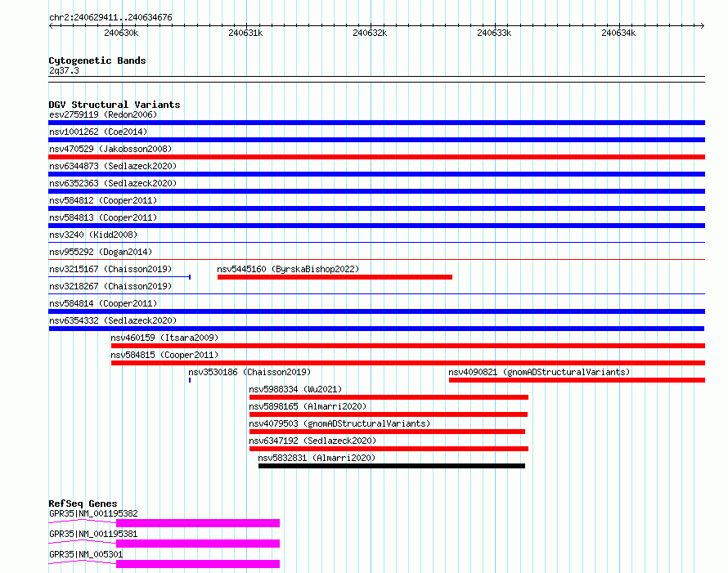Select the 240634k ruler position
728x573 pixels.
pyautogui.click(x=618, y=33)
